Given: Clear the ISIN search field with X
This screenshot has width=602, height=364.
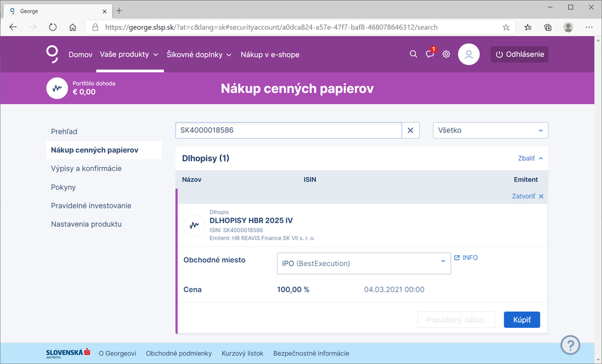Looking at the screenshot, I should [x=411, y=130].
